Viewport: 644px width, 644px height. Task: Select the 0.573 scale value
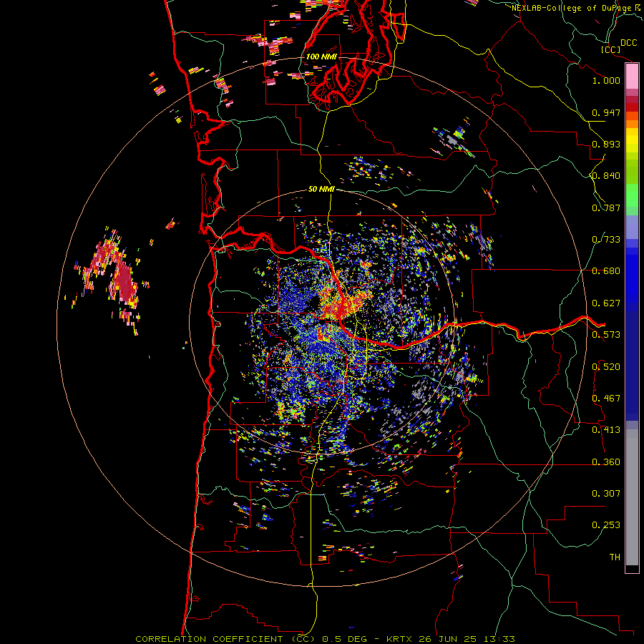(x=606, y=335)
